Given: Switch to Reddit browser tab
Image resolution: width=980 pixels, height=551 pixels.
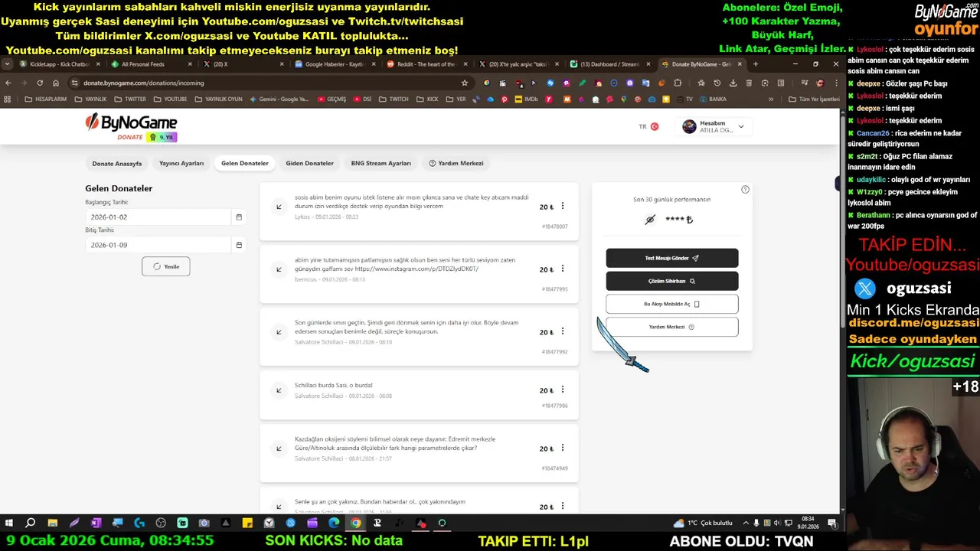Looking at the screenshot, I should pos(429,64).
